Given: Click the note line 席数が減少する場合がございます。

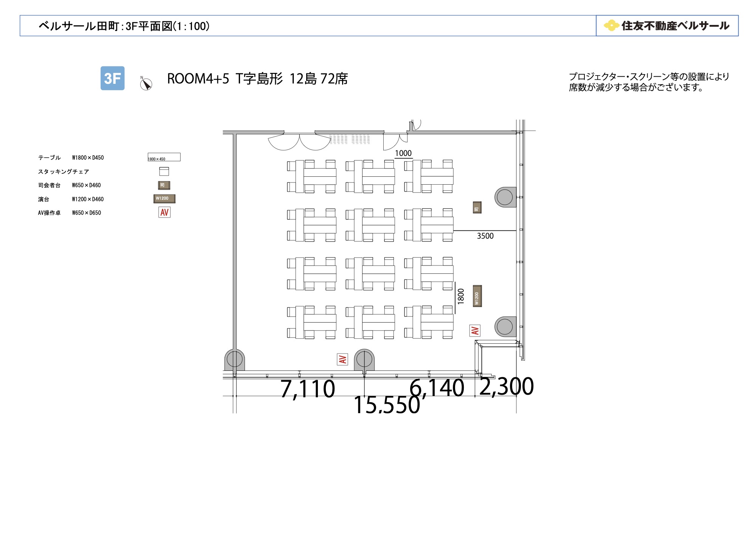Looking at the screenshot, I should pyautogui.click(x=636, y=87).
